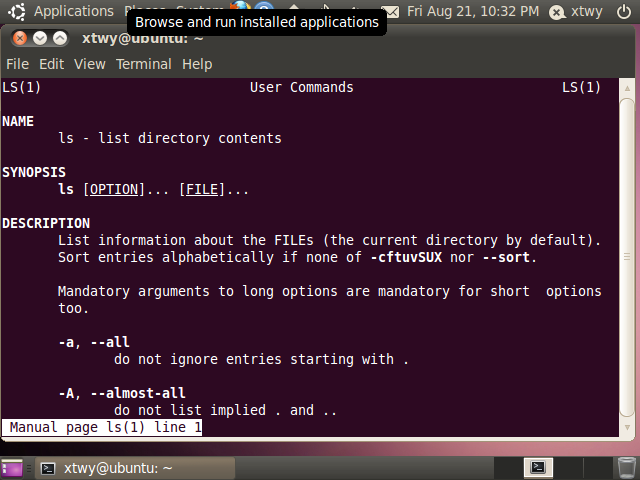640x480 pixels.
Task: Open the xtwy user menu label
Action: (587, 11)
